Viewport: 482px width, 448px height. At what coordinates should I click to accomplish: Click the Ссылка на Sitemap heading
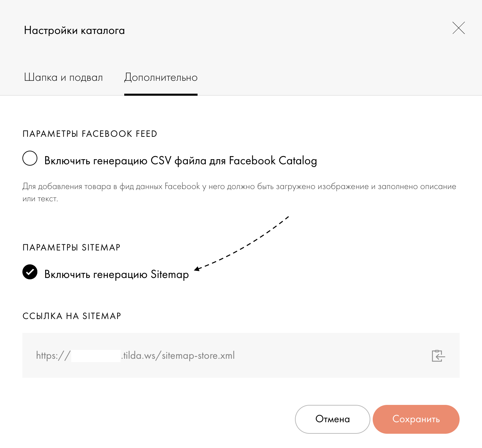click(72, 316)
